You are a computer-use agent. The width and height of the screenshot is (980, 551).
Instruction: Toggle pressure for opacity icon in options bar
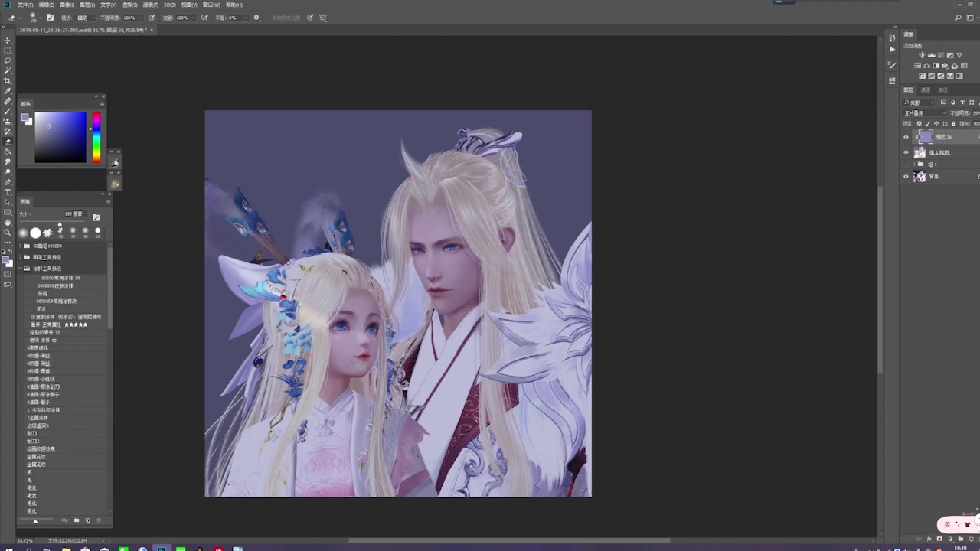point(152,18)
